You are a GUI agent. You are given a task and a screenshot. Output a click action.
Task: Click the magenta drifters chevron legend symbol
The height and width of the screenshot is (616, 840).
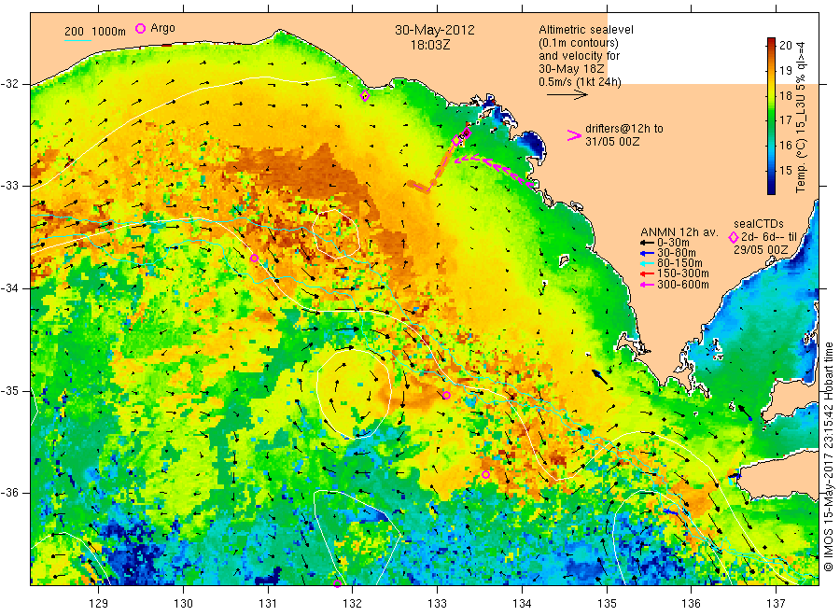click(x=574, y=135)
